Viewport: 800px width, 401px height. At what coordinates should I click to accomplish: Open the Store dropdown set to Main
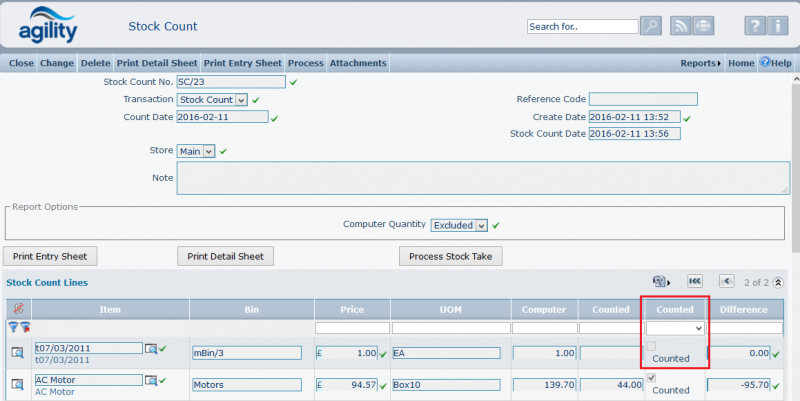pos(197,151)
